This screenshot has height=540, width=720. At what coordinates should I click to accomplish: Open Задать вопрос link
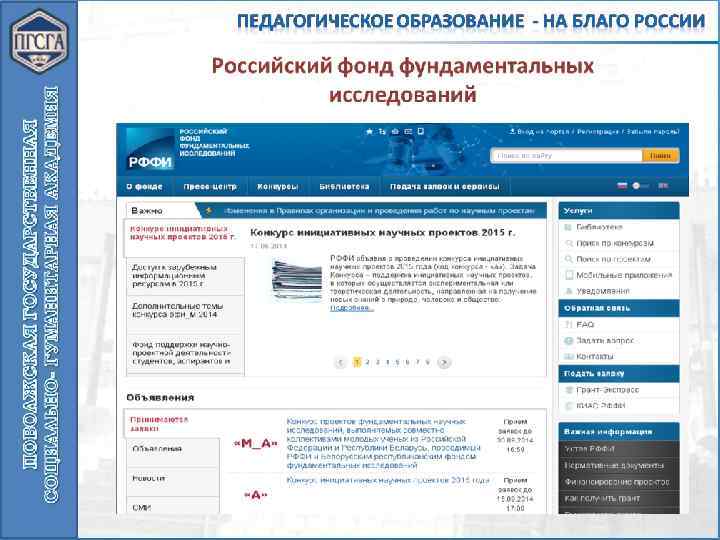click(605, 341)
